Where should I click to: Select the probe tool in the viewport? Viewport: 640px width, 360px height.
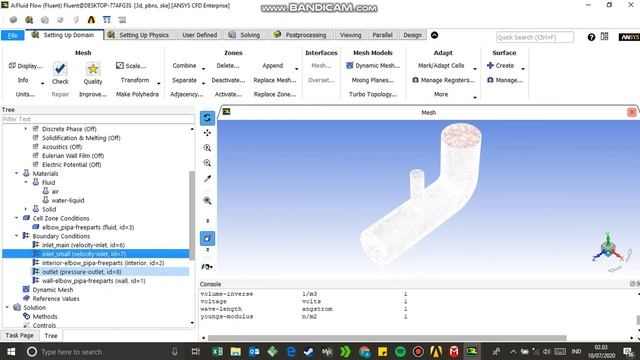(207, 178)
